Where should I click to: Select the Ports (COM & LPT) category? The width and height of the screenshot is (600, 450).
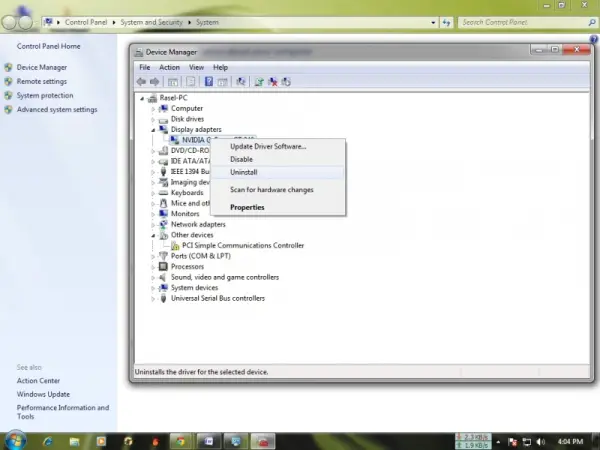(x=201, y=256)
